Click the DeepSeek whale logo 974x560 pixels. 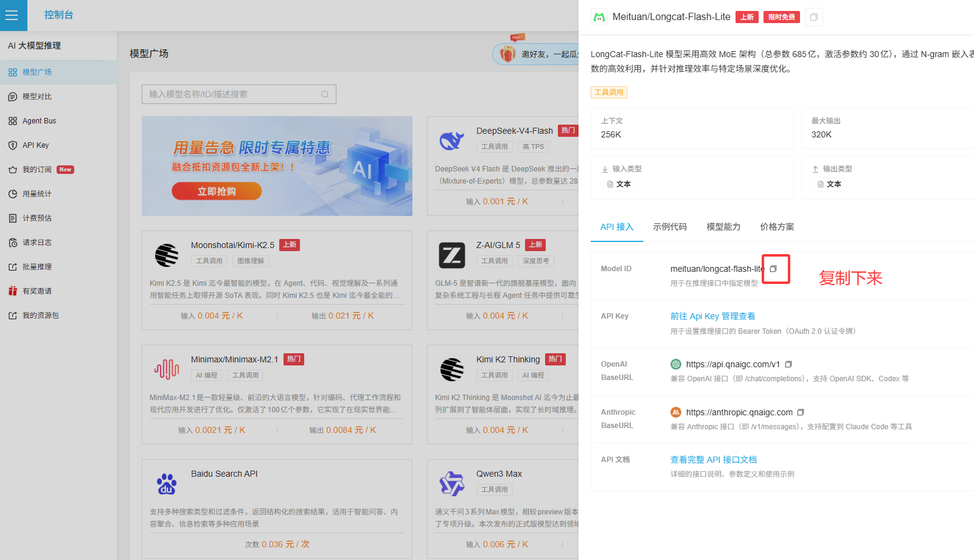(x=452, y=141)
